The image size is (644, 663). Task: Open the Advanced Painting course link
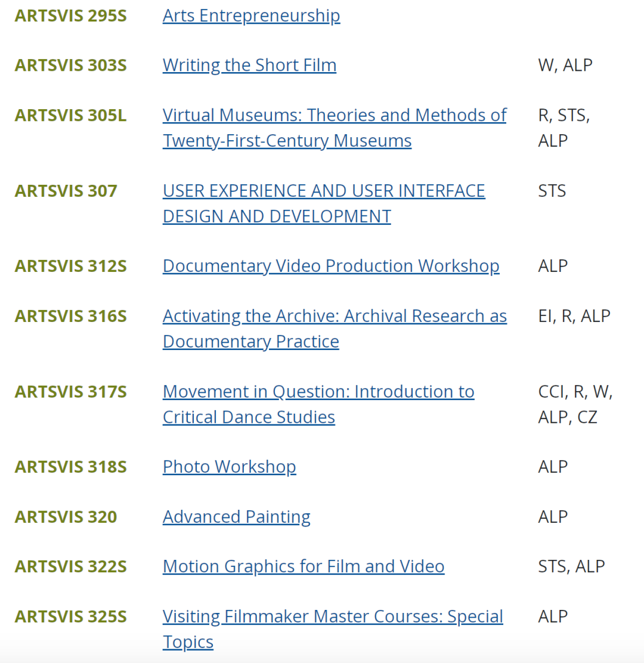[236, 517]
